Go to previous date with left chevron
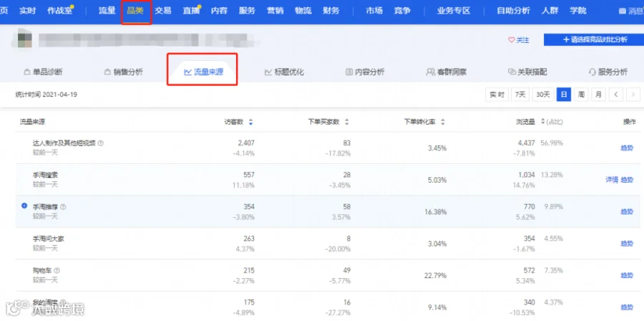This screenshot has height=321, width=644. [x=615, y=95]
